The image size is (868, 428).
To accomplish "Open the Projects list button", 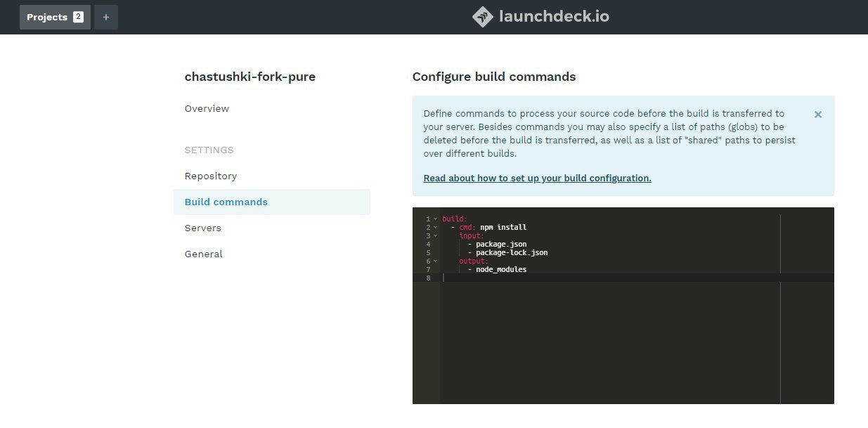I will pos(55,17).
